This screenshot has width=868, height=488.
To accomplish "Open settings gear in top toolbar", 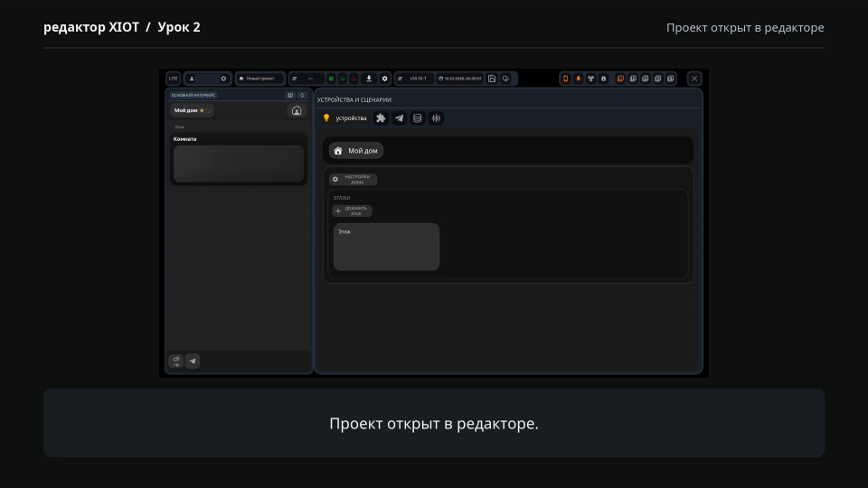I will coord(385,79).
